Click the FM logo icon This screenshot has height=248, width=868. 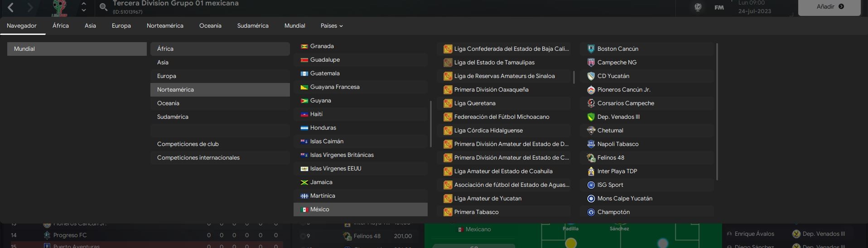tap(719, 7)
